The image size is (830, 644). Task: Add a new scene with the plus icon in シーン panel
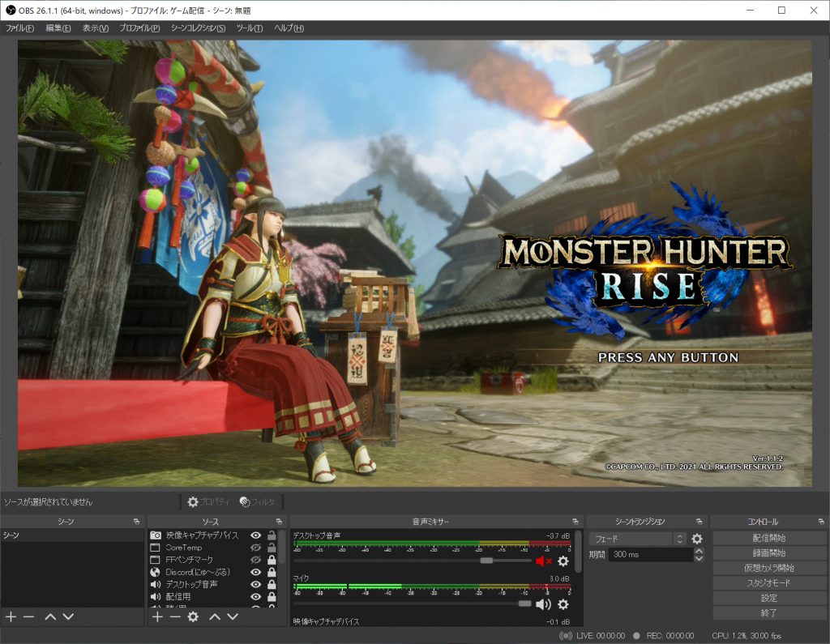pyautogui.click(x=11, y=616)
